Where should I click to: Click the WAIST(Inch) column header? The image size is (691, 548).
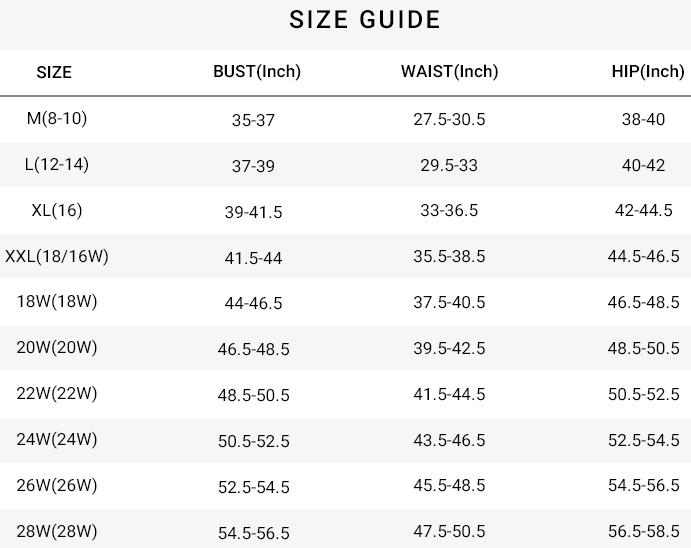click(x=449, y=71)
